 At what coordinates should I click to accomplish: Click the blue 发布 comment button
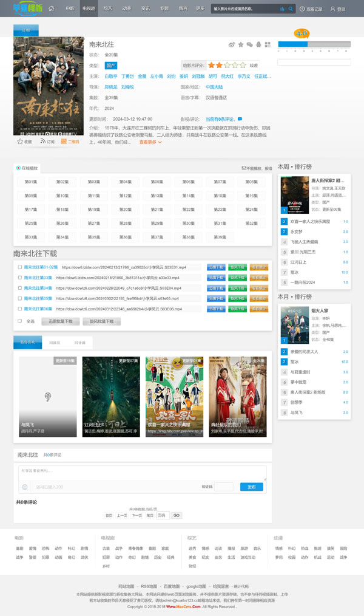pos(252,487)
